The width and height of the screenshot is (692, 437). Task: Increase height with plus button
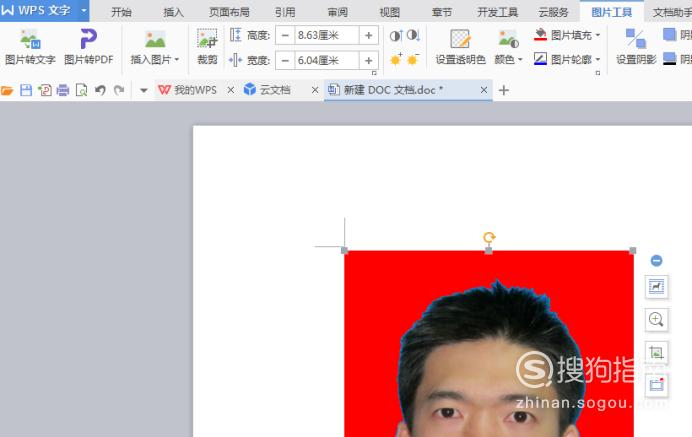[369, 35]
